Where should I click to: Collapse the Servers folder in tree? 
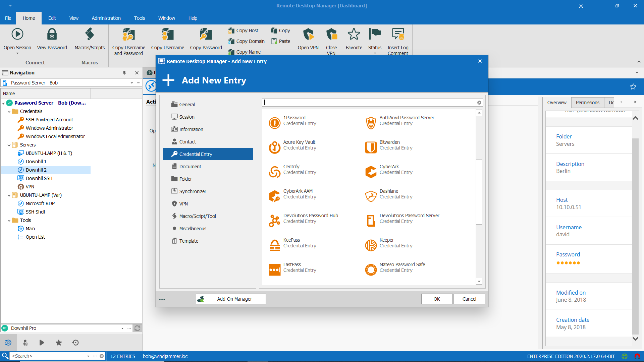point(9,145)
